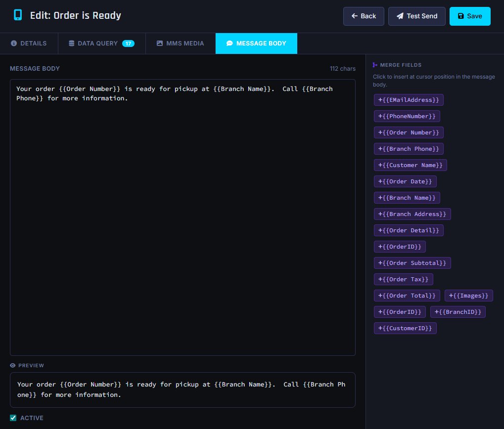
Task: Insert the Order Date merge field
Action: [405, 181]
